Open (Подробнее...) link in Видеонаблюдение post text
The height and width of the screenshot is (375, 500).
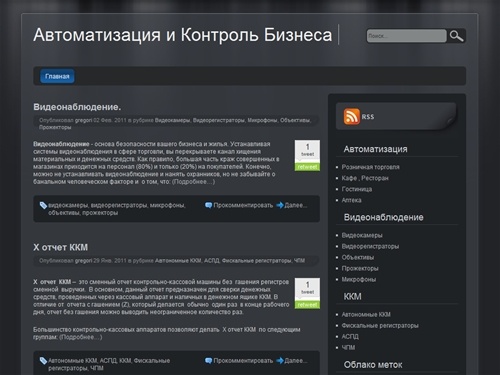[193, 182]
